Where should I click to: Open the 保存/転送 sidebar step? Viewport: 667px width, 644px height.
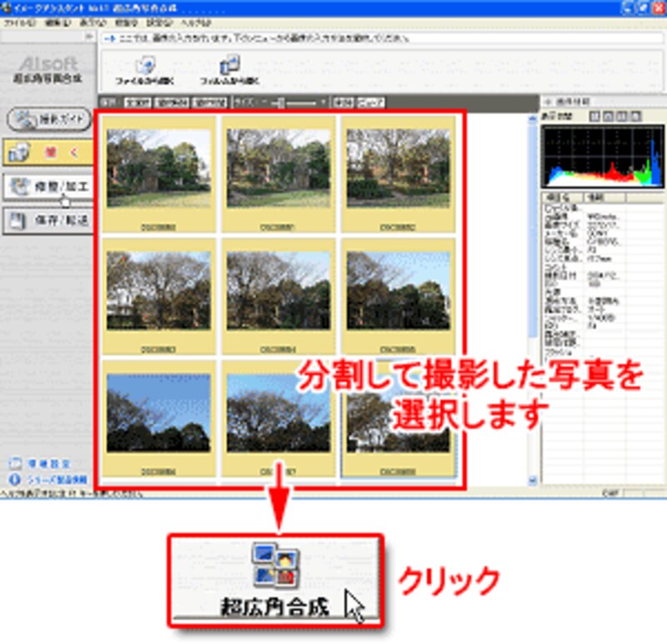tap(48, 221)
